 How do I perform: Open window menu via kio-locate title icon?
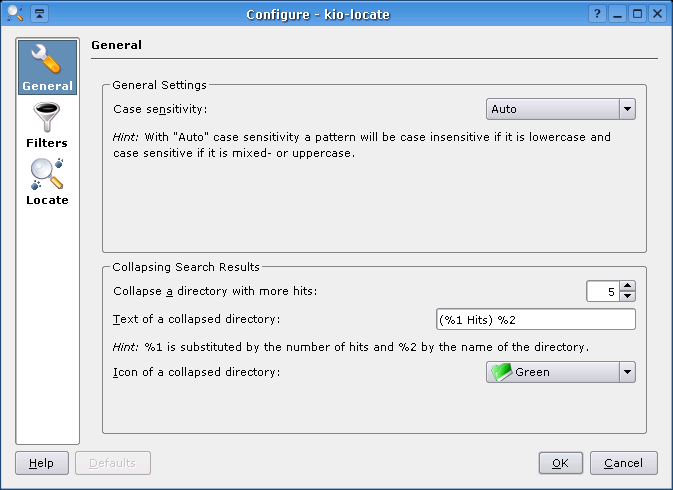coord(14,14)
